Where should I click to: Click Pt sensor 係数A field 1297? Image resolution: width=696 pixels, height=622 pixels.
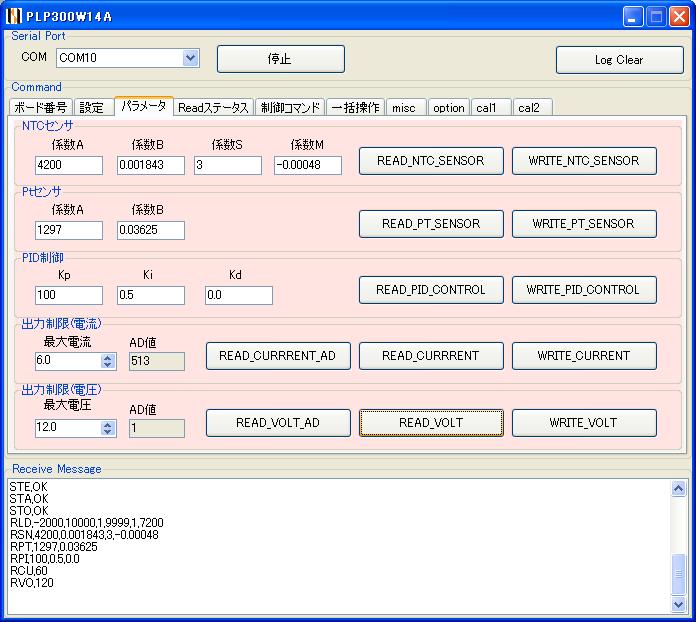[69, 230]
